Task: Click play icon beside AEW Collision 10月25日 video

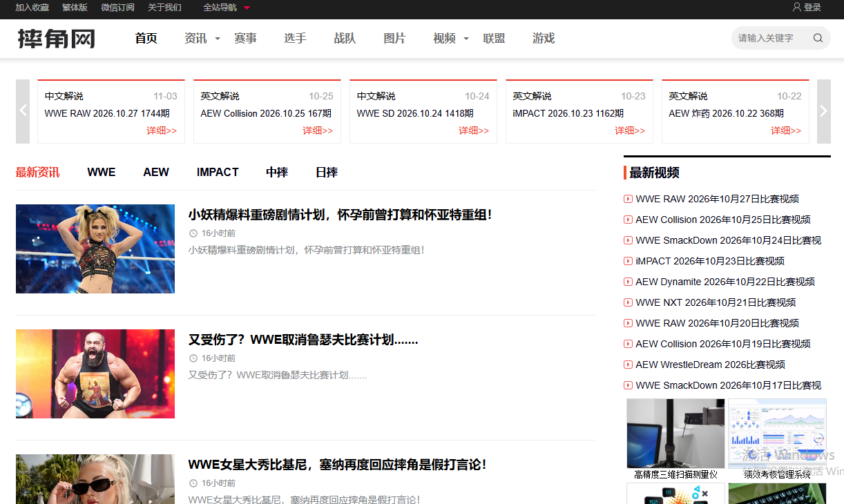Action: click(x=628, y=220)
